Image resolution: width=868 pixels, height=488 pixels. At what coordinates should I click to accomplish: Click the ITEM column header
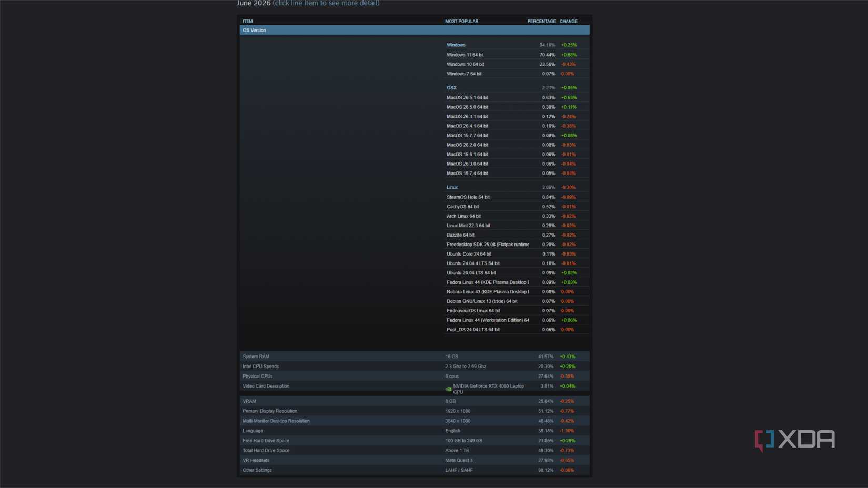(247, 22)
